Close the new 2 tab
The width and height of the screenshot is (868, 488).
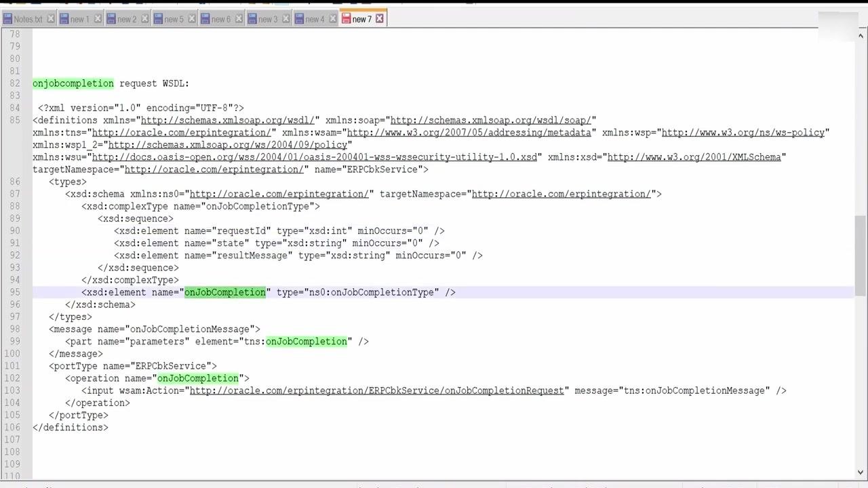pyautogui.click(x=144, y=19)
